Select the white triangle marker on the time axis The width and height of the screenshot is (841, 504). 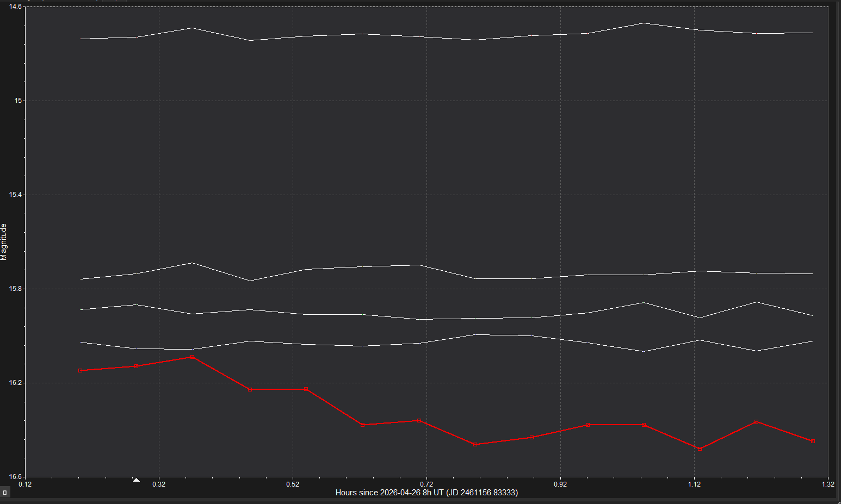(136, 480)
